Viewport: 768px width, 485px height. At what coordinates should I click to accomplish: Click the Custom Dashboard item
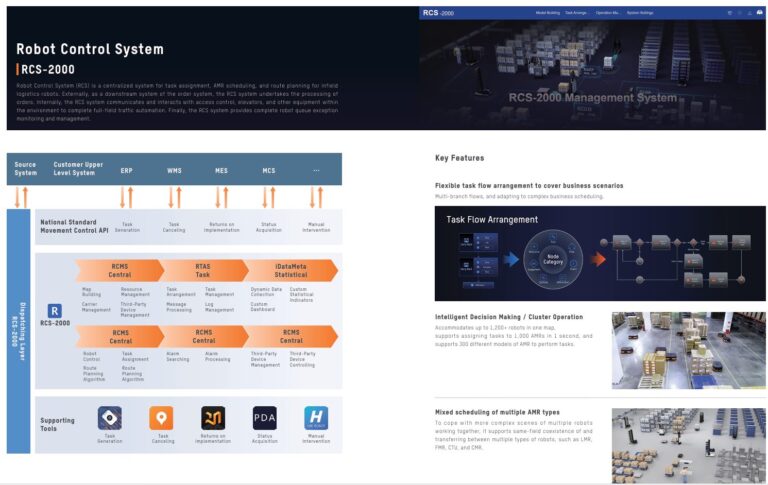tap(263, 307)
